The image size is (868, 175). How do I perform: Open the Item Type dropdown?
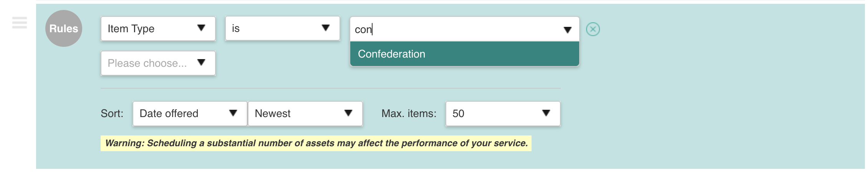[158, 28]
